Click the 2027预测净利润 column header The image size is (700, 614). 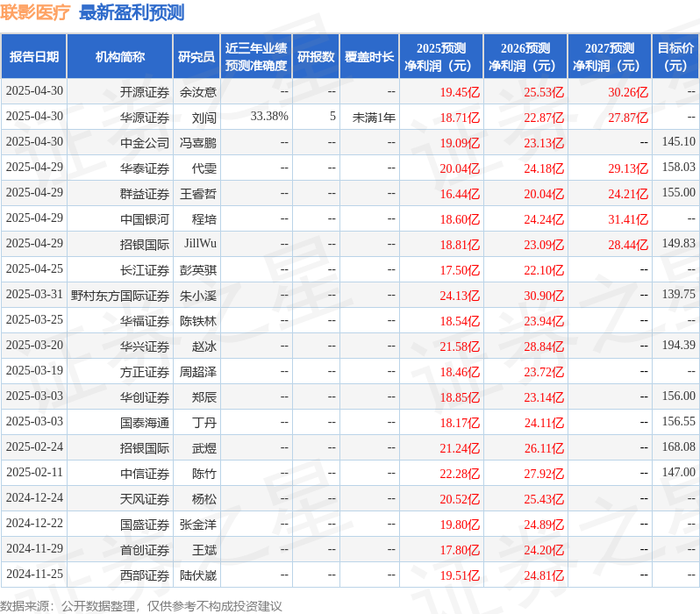(610, 57)
